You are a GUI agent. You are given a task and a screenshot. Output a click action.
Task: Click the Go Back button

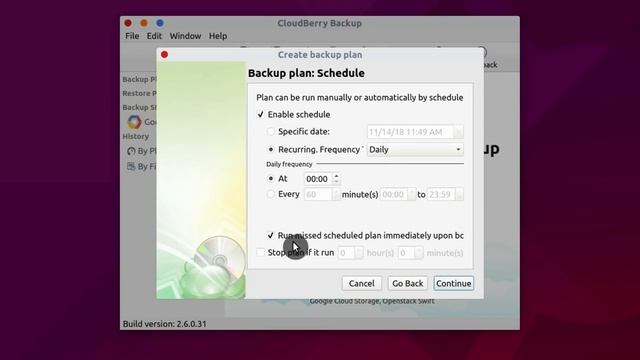[x=407, y=283]
